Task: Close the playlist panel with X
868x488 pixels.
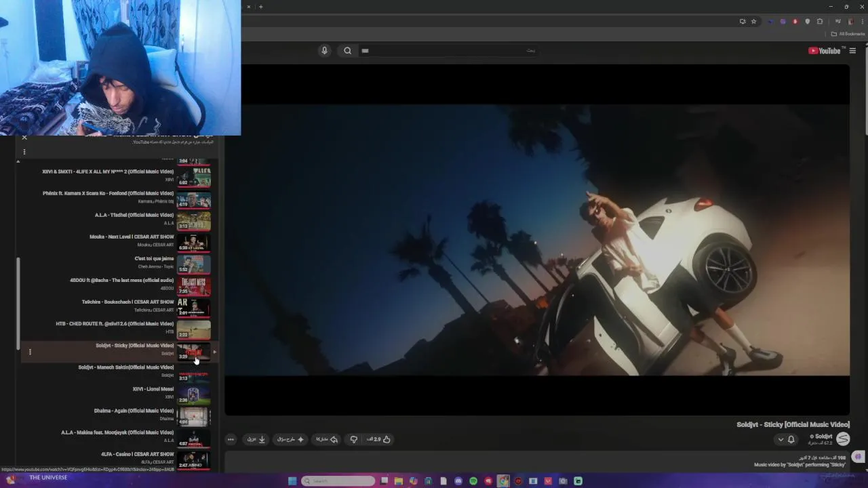Action: pyautogui.click(x=24, y=138)
